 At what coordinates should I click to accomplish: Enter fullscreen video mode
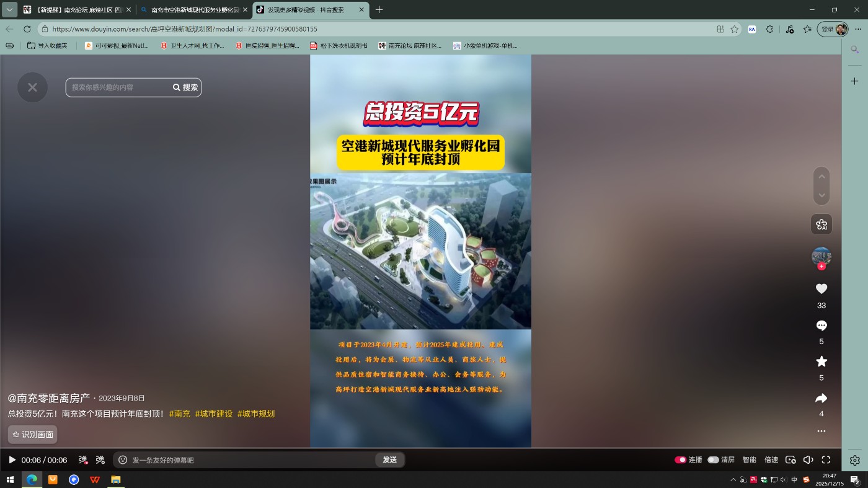pos(826,460)
